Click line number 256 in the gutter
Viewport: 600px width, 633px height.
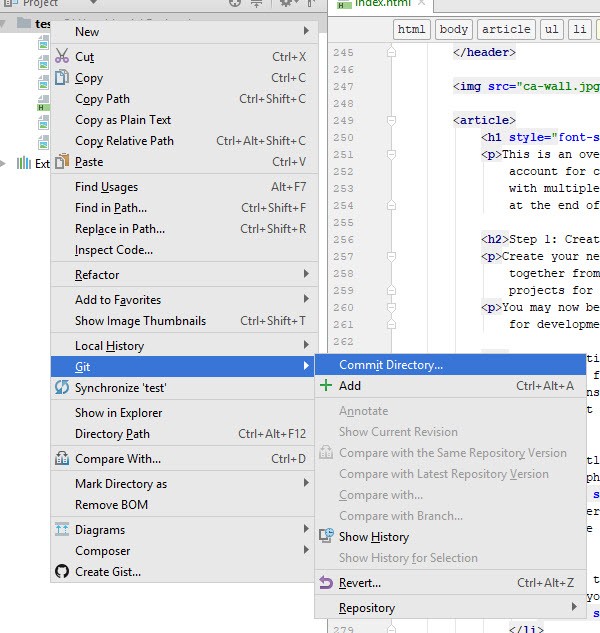343,240
